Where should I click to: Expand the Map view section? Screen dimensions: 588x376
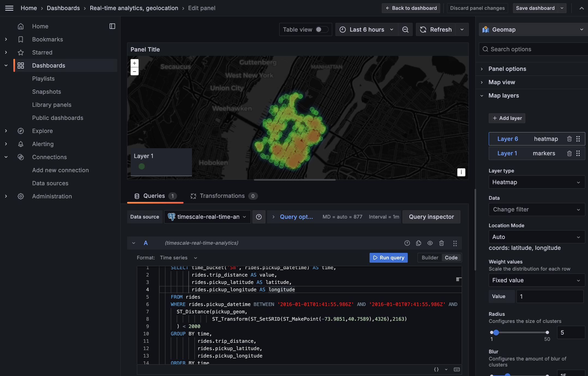coord(502,82)
